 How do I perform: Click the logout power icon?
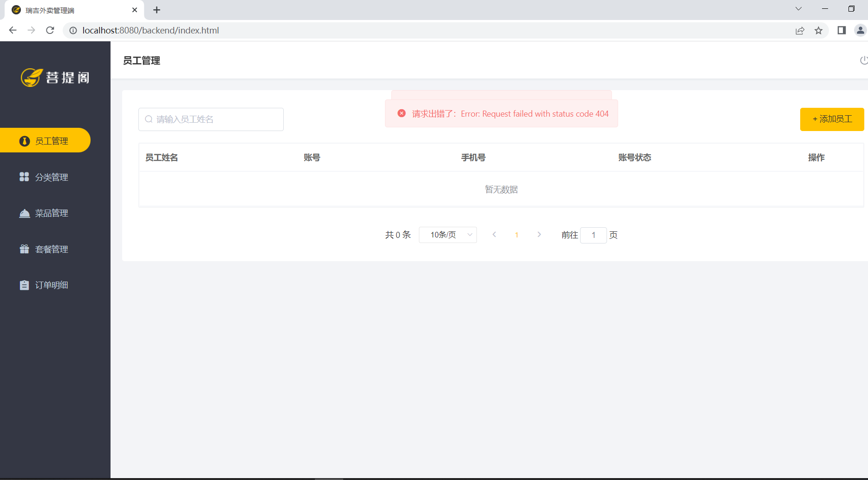point(863,60)
